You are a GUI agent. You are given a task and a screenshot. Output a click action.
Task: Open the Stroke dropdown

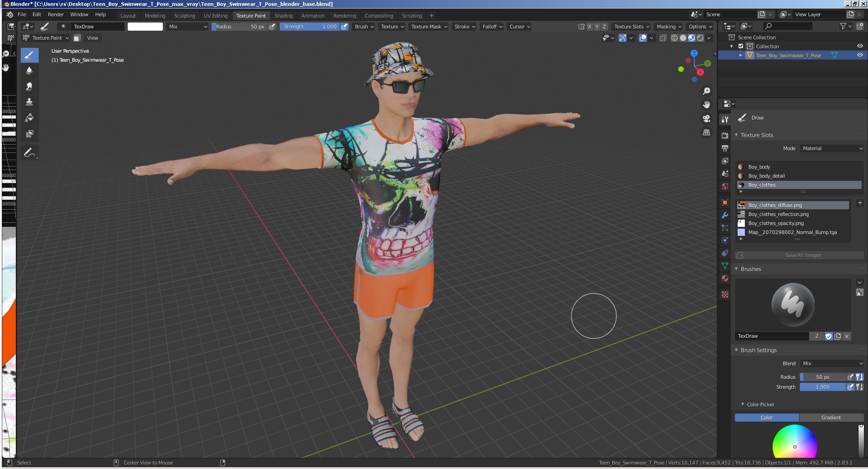(465, 27)
